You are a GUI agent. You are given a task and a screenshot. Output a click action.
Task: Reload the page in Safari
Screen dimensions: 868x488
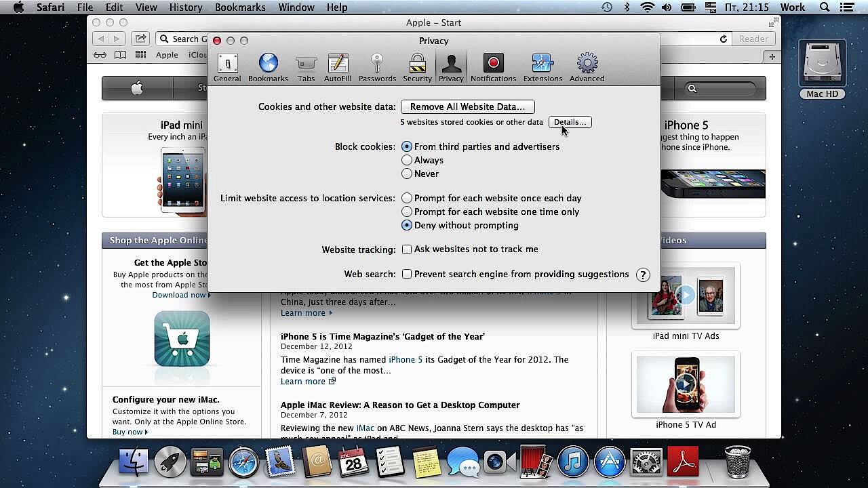pyautogui.click(x=724, y=39)
